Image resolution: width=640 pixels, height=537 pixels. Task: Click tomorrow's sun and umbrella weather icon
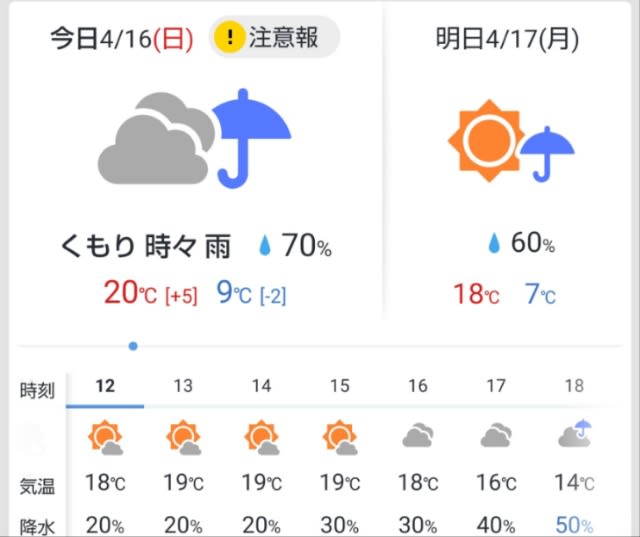pyautogui.click(x=511, y=140)
